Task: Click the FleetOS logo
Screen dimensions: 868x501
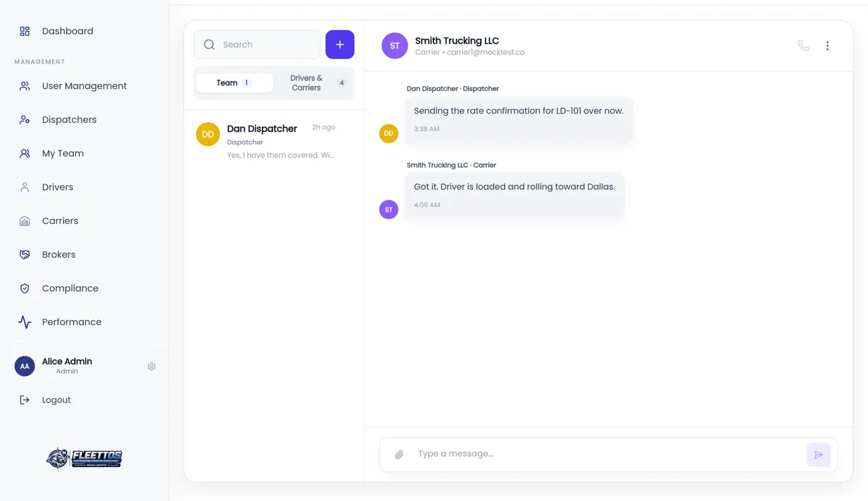Action: (x=84, y=458)
